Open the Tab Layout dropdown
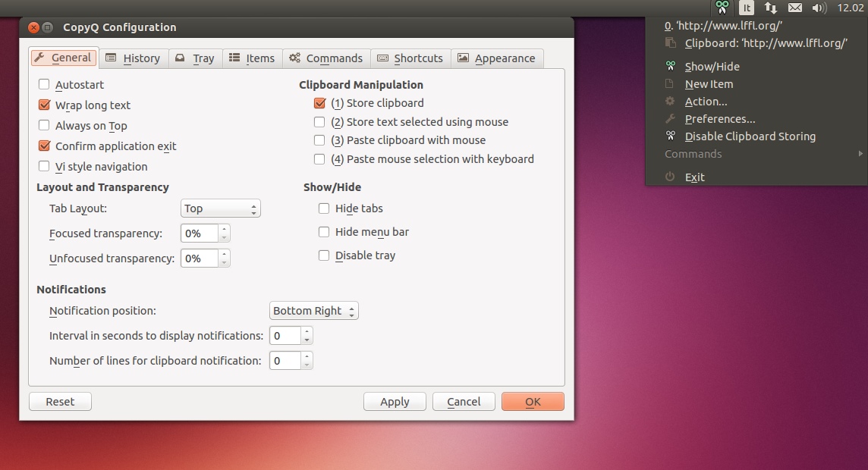The height and width of the screenshot is (470, 868). pos(220,208)
